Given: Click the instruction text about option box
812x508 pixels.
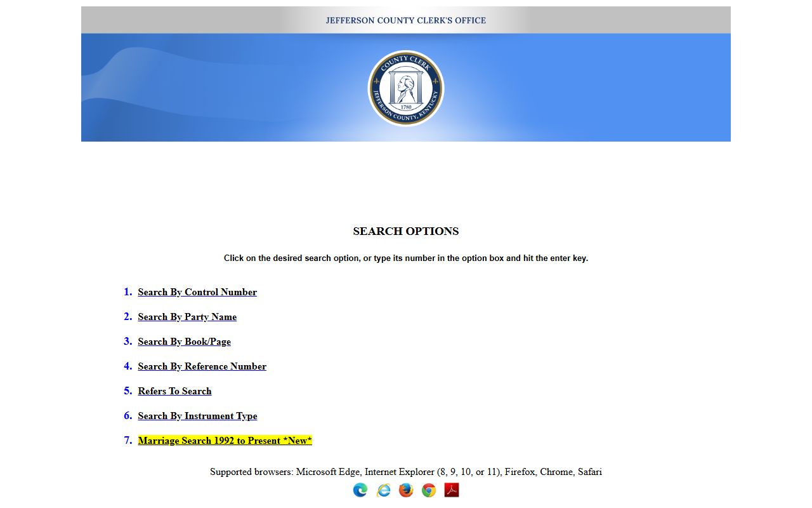Looking at the screenshot, I should pyautogui.click(x=406, y=258).
